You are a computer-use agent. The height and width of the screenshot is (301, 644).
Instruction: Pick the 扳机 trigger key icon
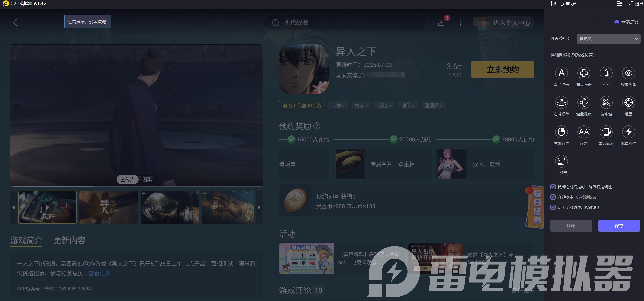pos(606,73)
